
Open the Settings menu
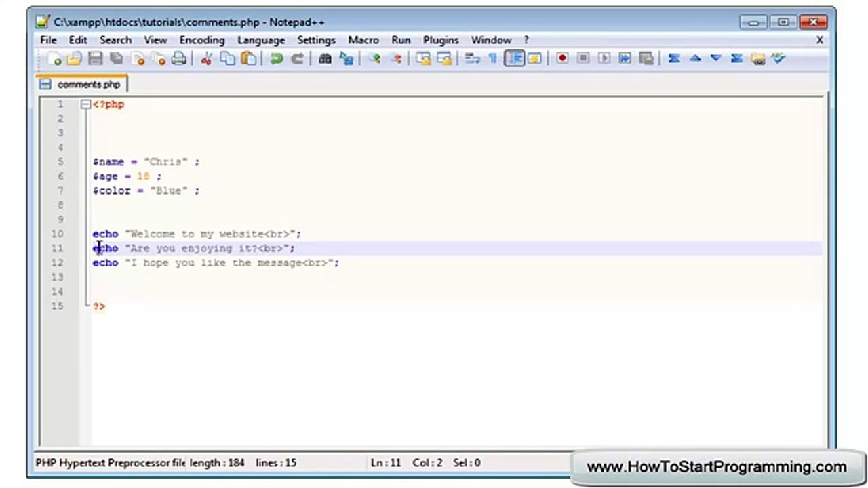coord(316,40)
